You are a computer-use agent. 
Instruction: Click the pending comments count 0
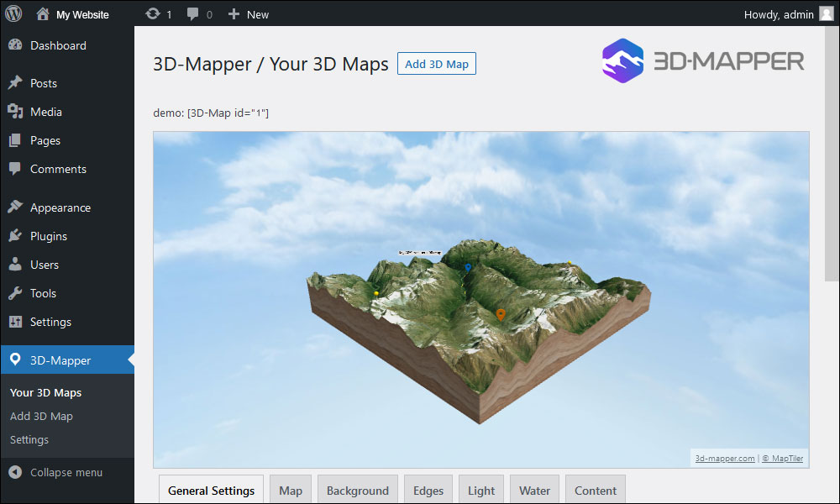209,15
